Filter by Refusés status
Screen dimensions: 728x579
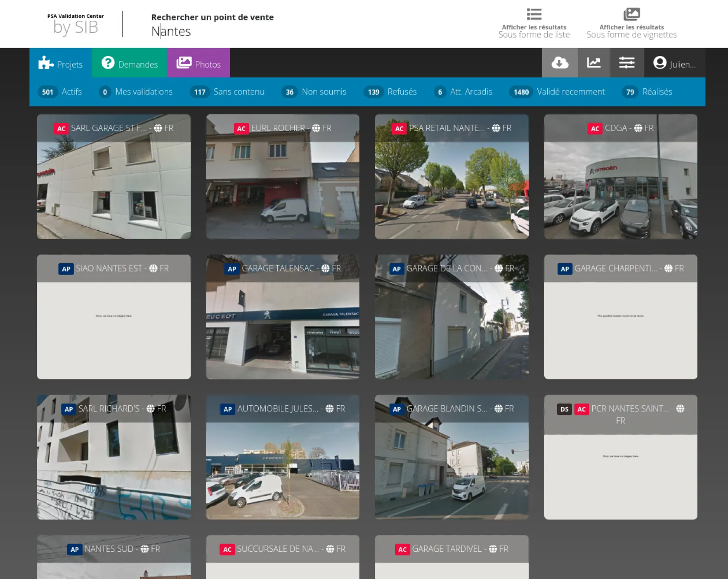pos(392,92)
